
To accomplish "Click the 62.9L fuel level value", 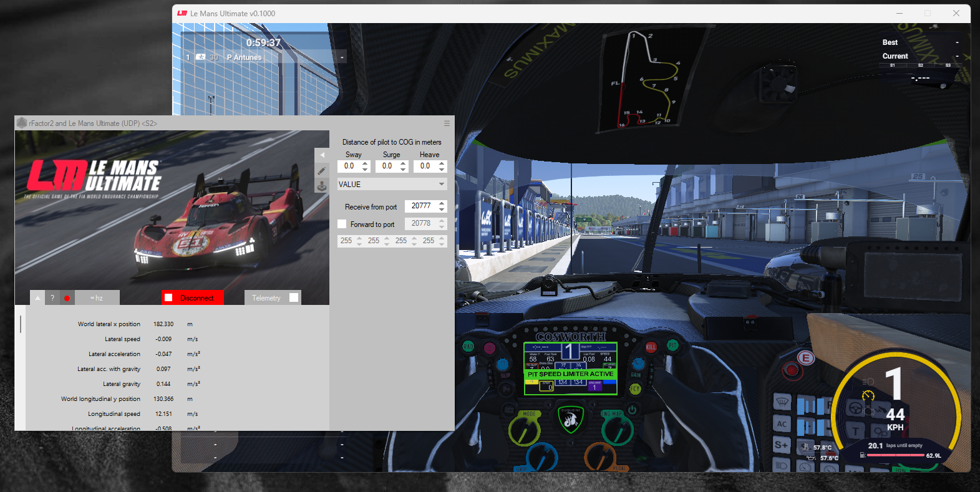I will (x=933, y=456).
